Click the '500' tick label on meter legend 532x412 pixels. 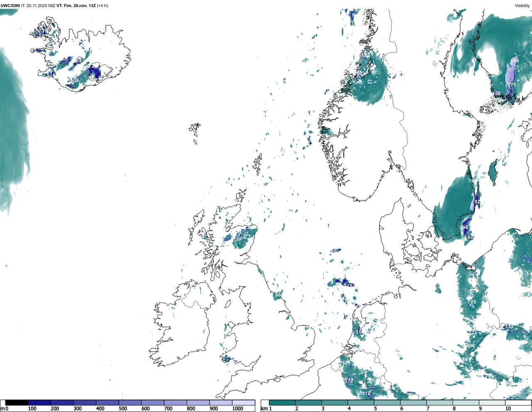[x=123, y=409]
